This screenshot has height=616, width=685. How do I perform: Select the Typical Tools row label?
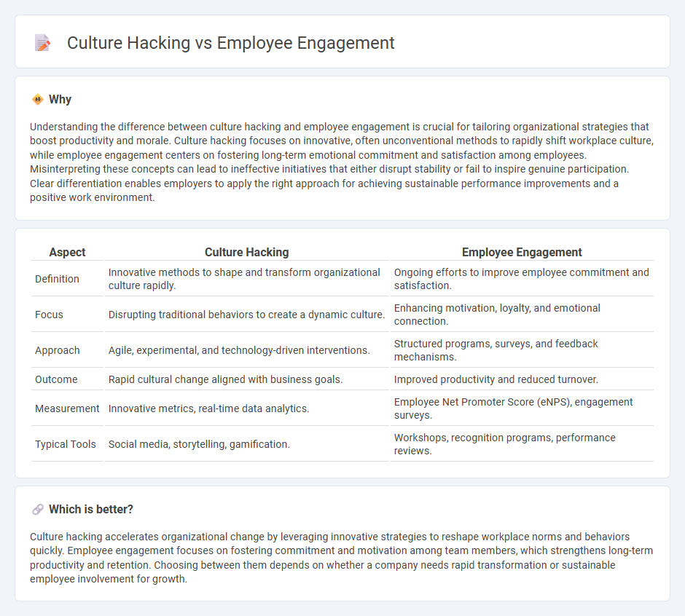click(x=65, y=444)
